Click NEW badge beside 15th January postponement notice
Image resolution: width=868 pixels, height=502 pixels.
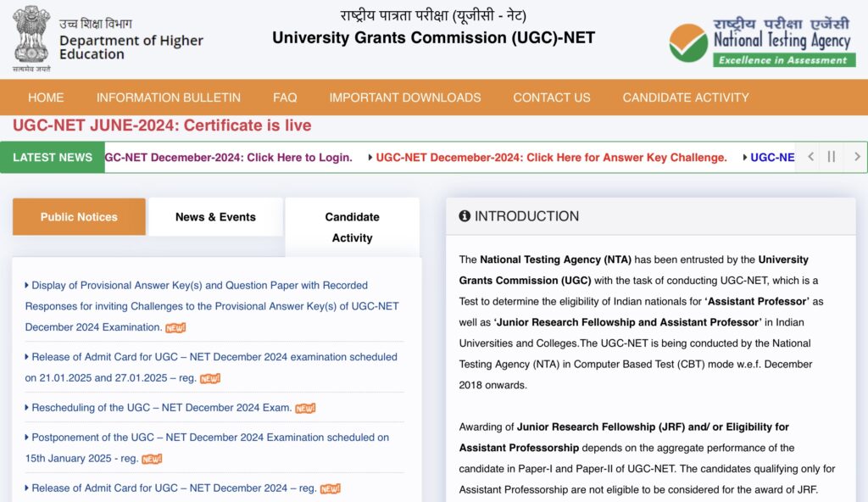pos(152,460)
